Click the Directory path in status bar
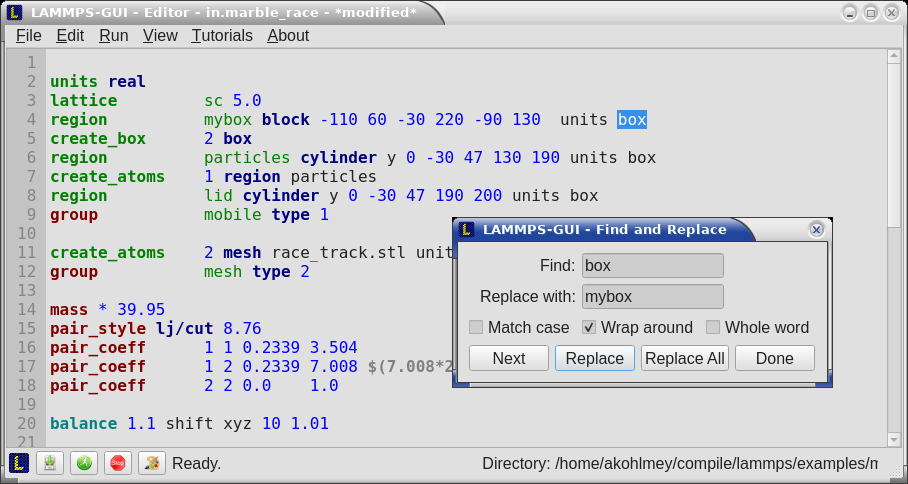This screenshot has width=908, height=484. (x=680, y=464)
